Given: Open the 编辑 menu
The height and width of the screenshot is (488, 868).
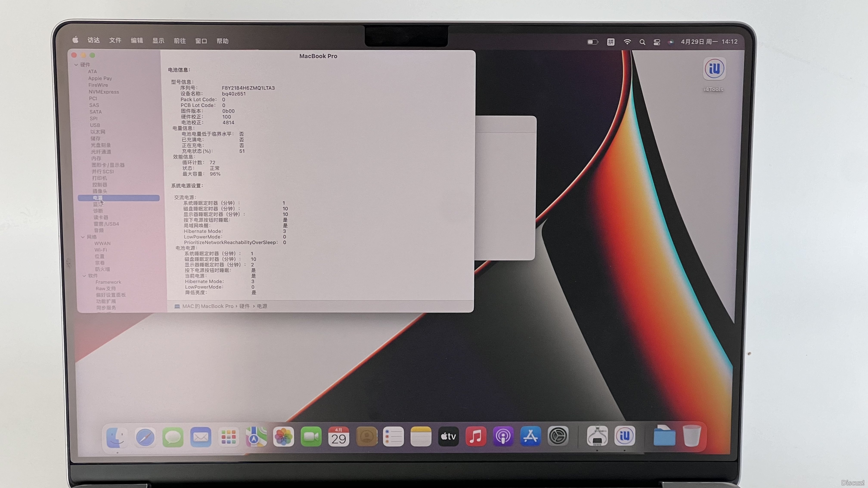Looking at the screenshot, I should 136,40.
